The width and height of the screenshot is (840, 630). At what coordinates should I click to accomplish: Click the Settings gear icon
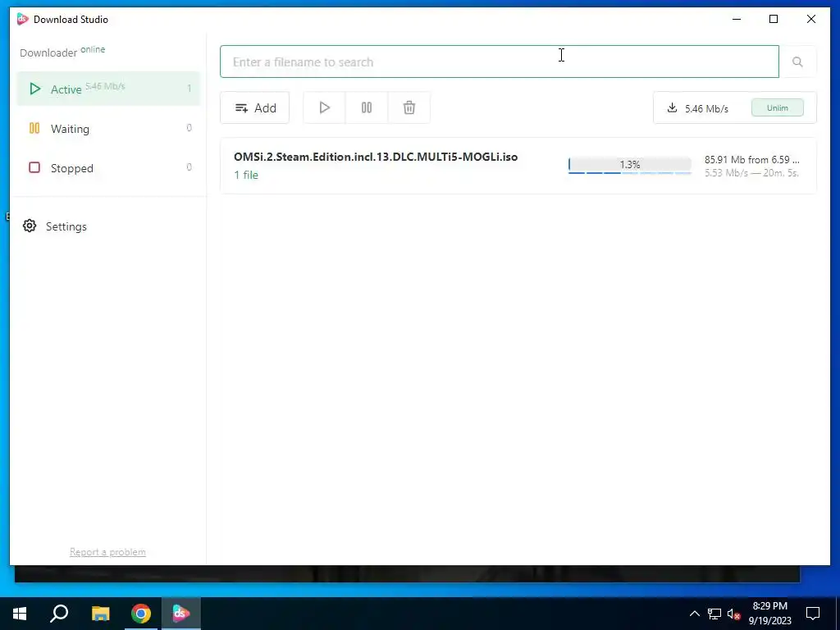click(30, 226)
